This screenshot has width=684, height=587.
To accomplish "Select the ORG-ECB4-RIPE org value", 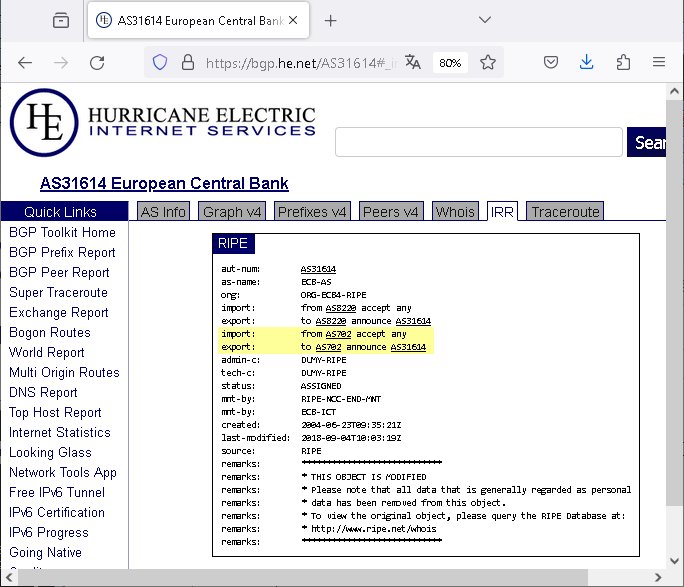I will pyautogui.click(x=333, y=295).
